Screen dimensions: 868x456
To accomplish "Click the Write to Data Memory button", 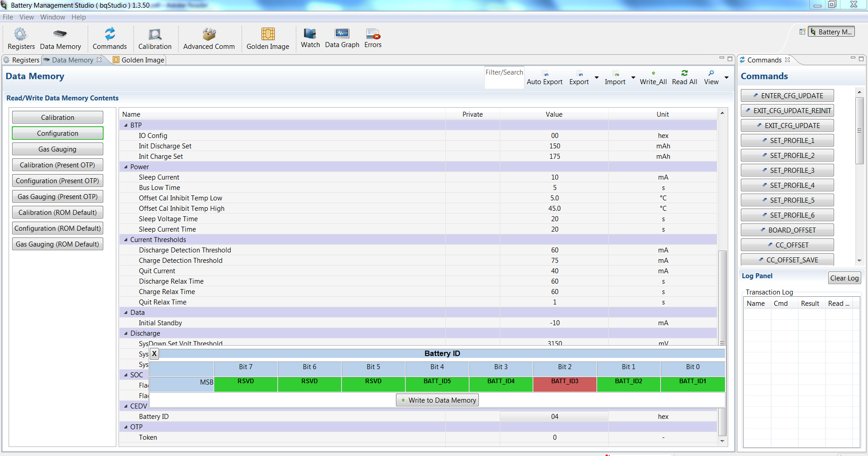I will (x=437, y=400).
